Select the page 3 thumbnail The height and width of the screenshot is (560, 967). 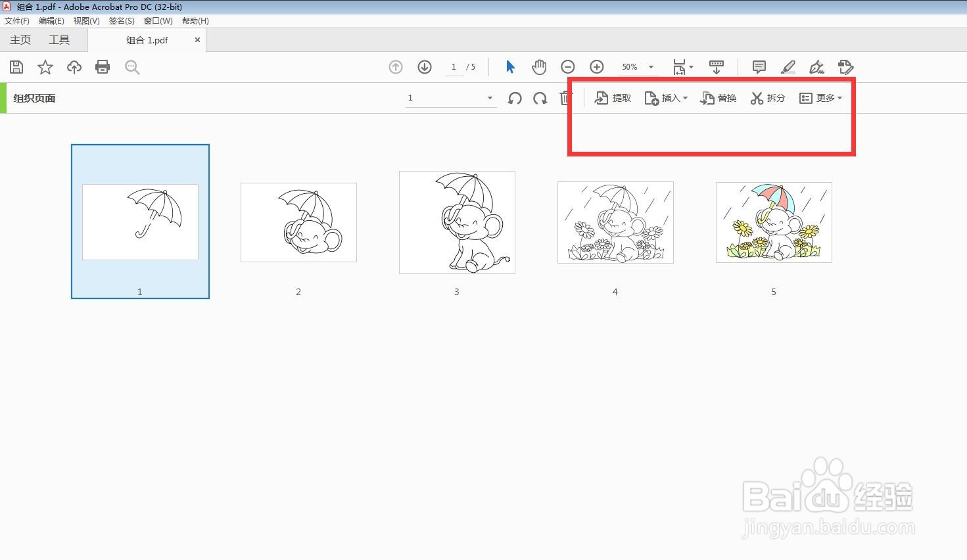point(456,222)
